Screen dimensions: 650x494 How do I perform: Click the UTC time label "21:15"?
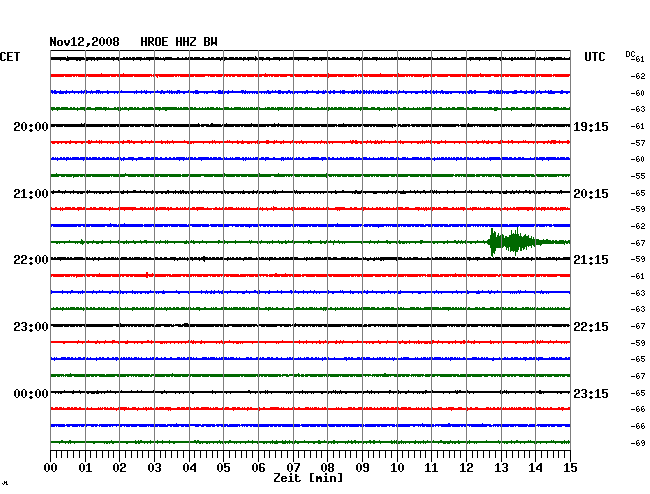(x=591, y=259)
